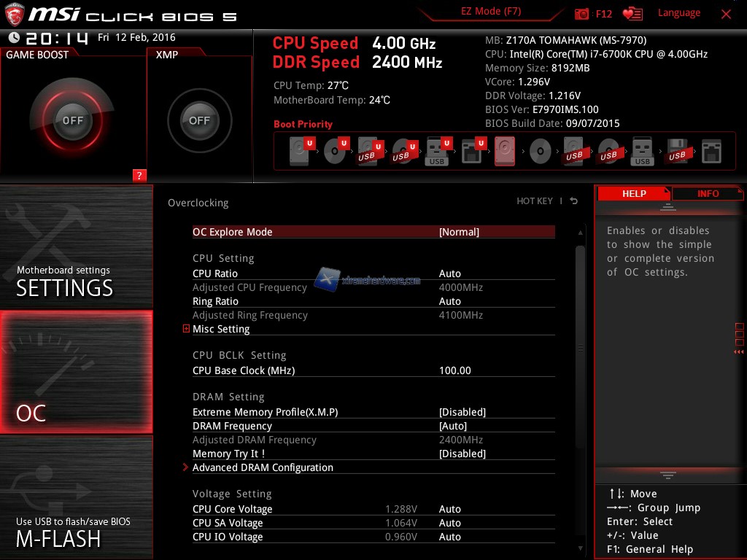Image resolution: width=747 pixels, height=560 pixels.
Task: Open the Language selector
Action: (678, 13)
